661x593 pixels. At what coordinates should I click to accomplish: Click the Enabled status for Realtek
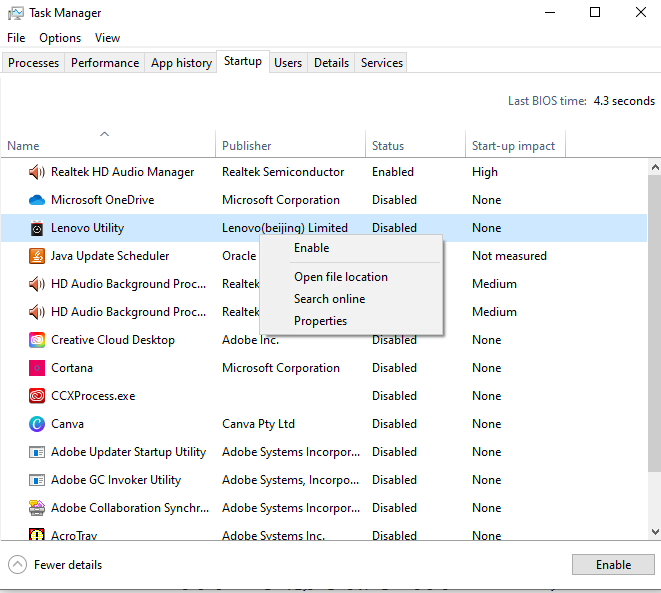point(392,172)
